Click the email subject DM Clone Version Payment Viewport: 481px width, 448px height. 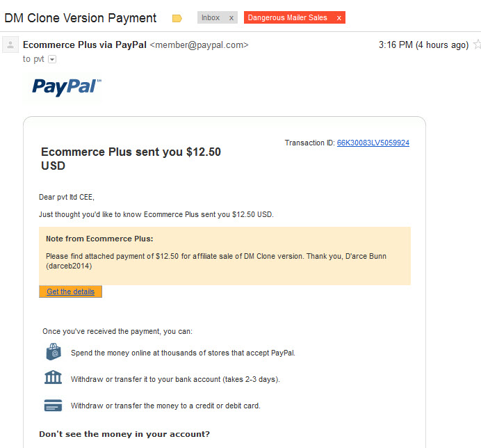point(81,18)
